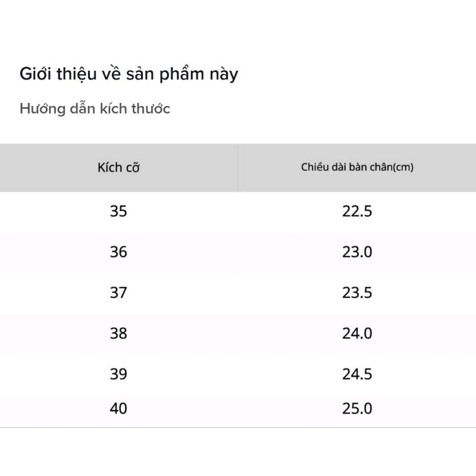Select the size 36 cell
The image size is (476, 476).
(118, 252)
